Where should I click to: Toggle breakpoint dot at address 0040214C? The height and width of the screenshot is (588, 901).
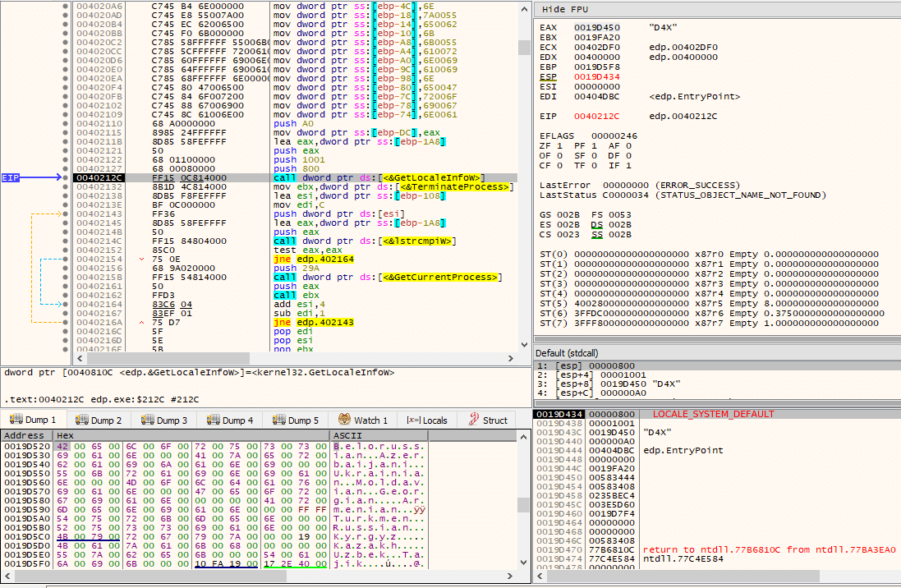point(66,241)
